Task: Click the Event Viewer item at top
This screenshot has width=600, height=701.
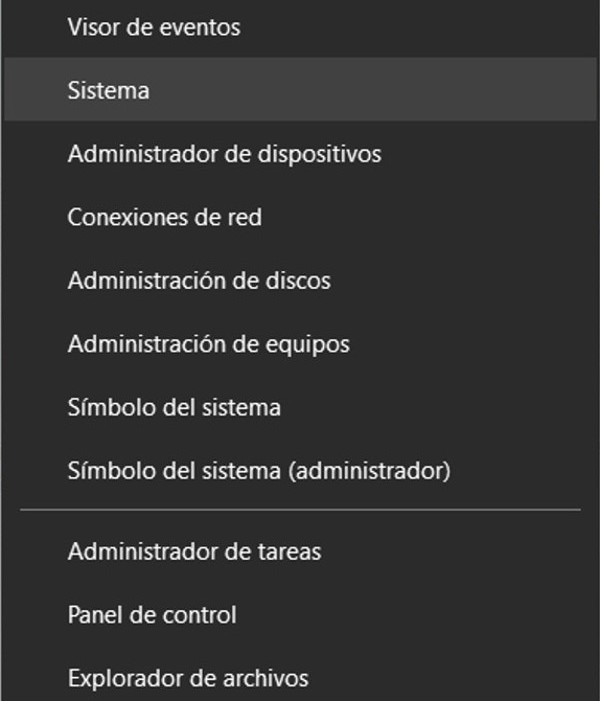Action: 154,27
